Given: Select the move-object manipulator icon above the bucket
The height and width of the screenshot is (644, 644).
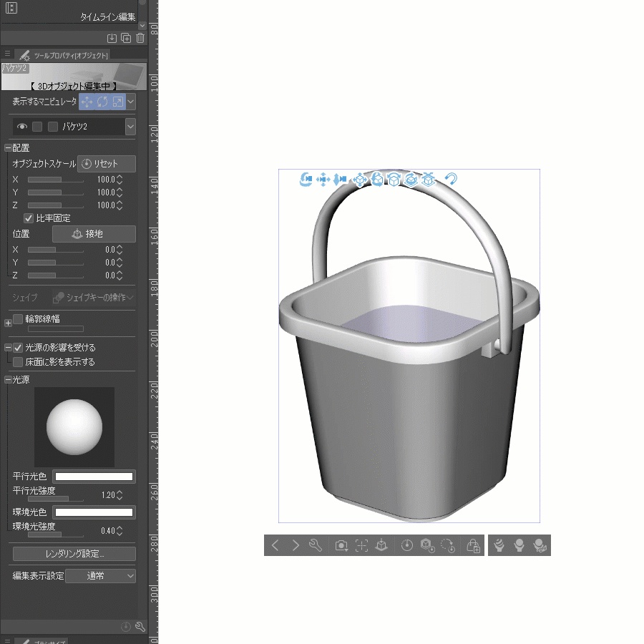Looking at the screenshot, I should (360, 180).
